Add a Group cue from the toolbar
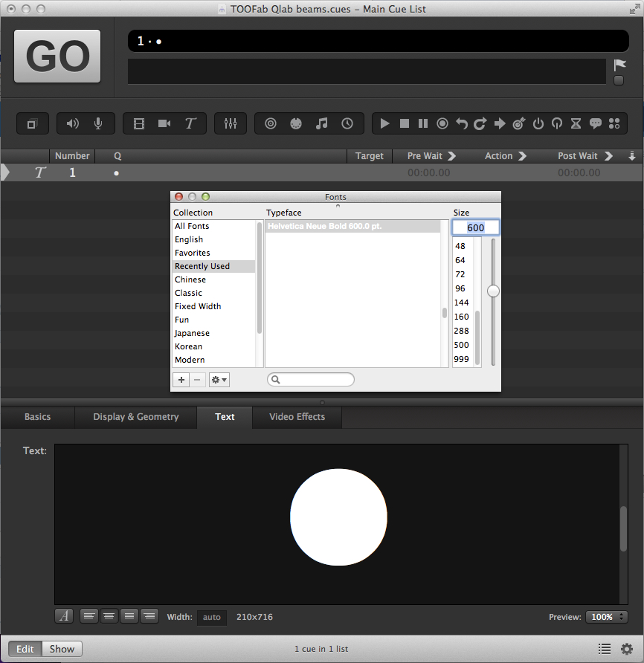Screen dimensions: 644x663 pos(31,124)
